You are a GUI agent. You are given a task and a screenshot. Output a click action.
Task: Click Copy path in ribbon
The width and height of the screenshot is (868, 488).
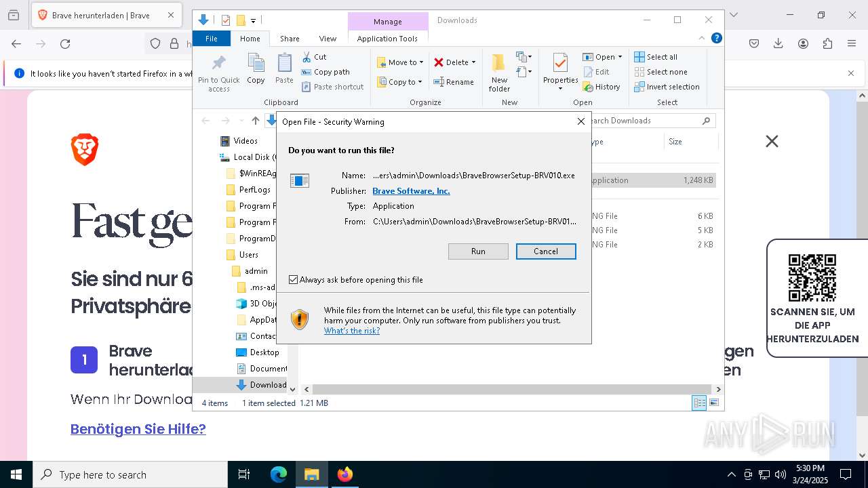coord(326,72)
